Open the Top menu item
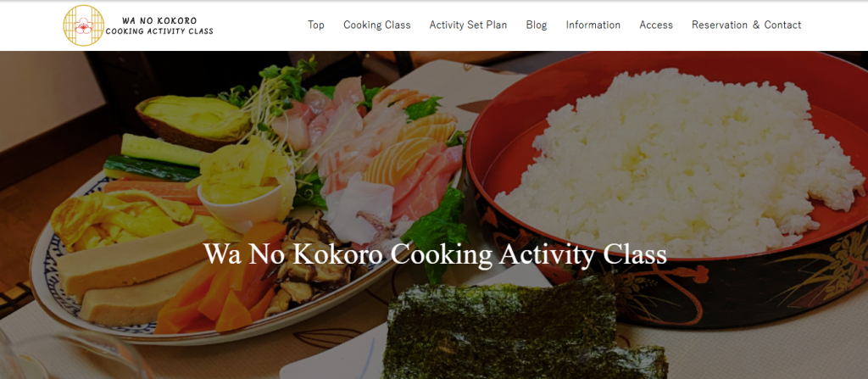The image size is (868, 379). point(316,25)
